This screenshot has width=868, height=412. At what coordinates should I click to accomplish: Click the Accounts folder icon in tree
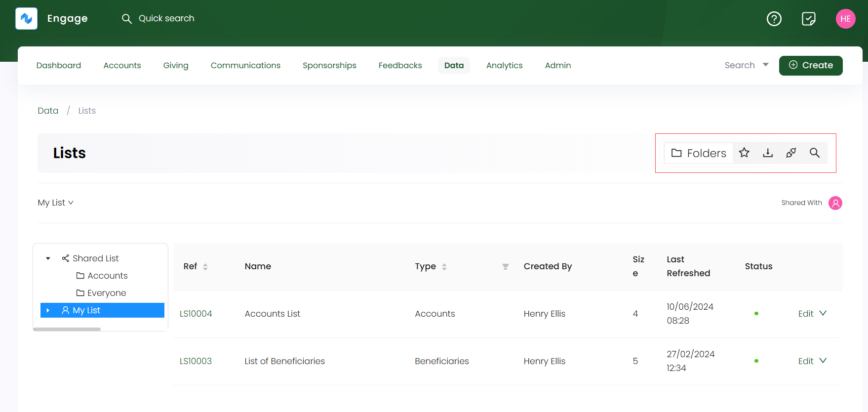coord(80,276)
